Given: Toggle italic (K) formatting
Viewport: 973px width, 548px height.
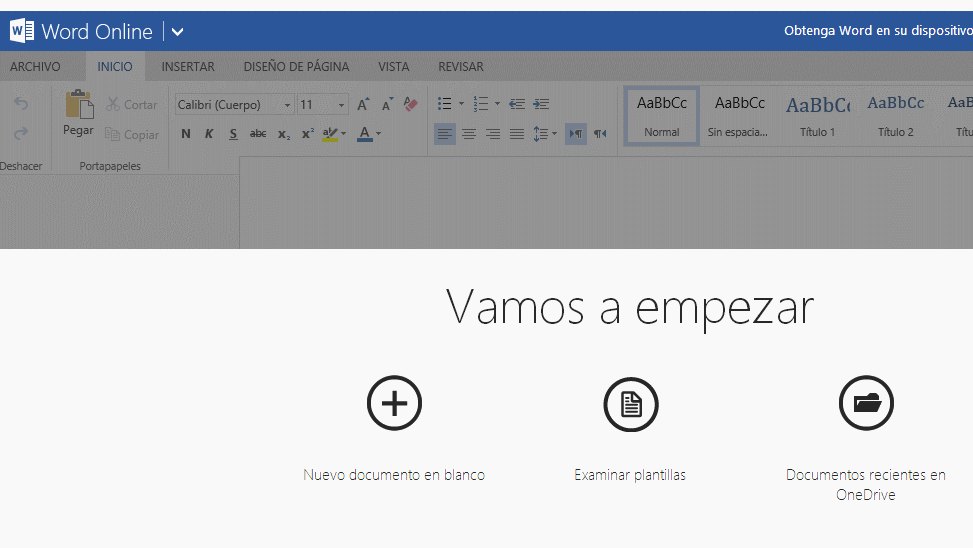Looking at the screenshot, I should pyautogui.click(x=209, y=134).
